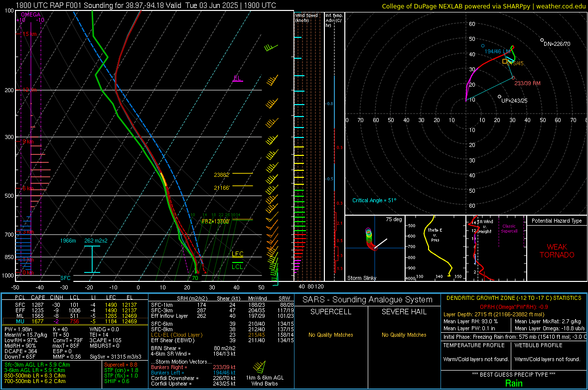Click the 233/39 RM storm motion label
Image resolution: width=588 pixels, height=390 pixels.
click(527, 83)
